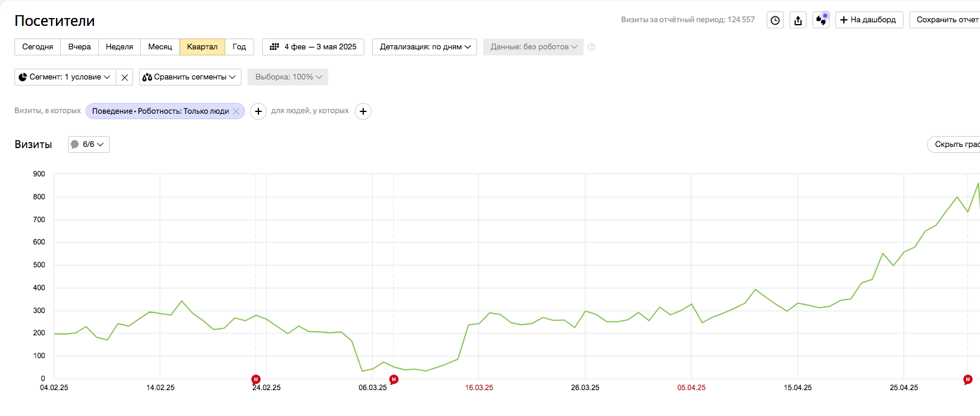Open the 6/6 chart annotations dropdown
This screenshot has width=980, height=416.
[x=89, y=144]
